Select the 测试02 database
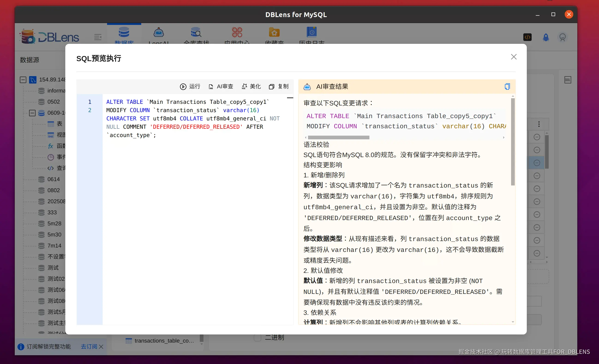The image size is (599, 364). pos(56,279)
